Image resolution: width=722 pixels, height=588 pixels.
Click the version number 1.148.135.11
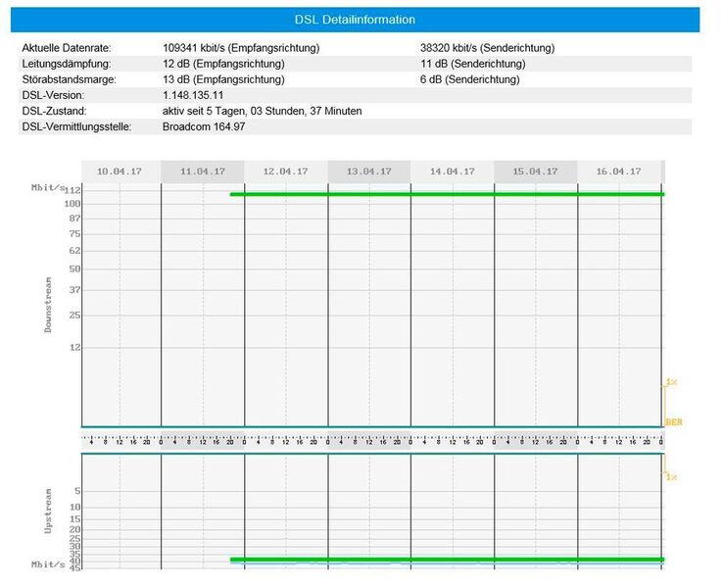point(193,95)
